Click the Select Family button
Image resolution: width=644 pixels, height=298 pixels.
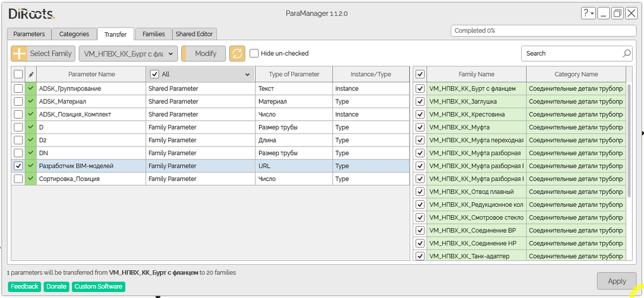(x=43, y=53)
